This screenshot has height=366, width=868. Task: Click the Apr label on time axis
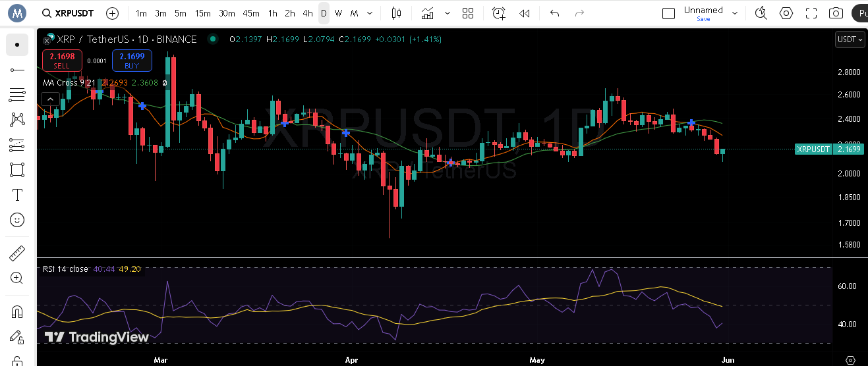point(351,360)
